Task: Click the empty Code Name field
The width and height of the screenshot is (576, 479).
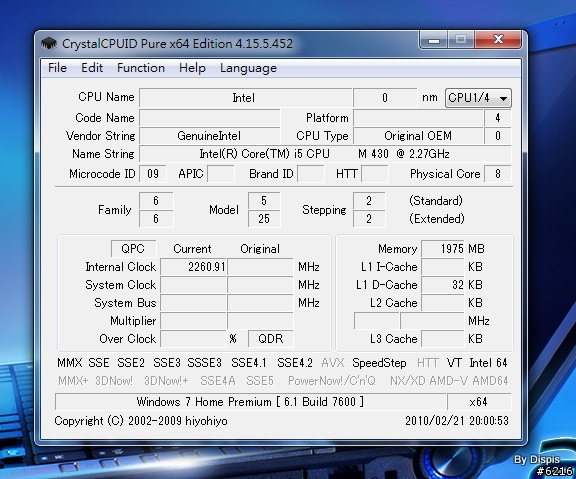Action: coord(209,118)
